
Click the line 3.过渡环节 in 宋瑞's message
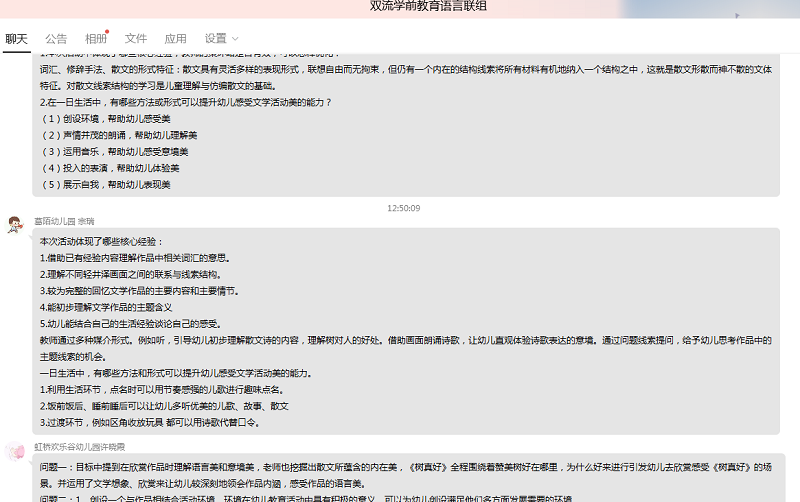(x=150, y=422)
